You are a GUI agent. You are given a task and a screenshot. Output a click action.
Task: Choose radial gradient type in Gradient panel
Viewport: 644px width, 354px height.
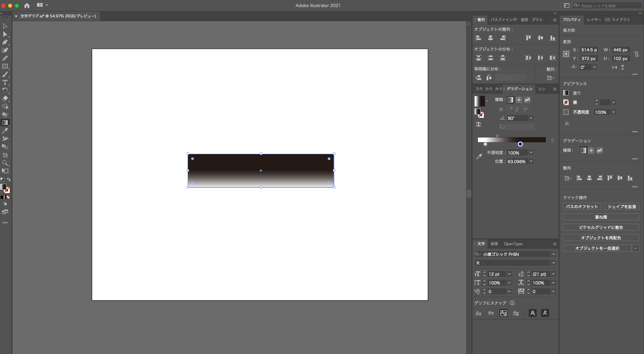tap(519, 100)
